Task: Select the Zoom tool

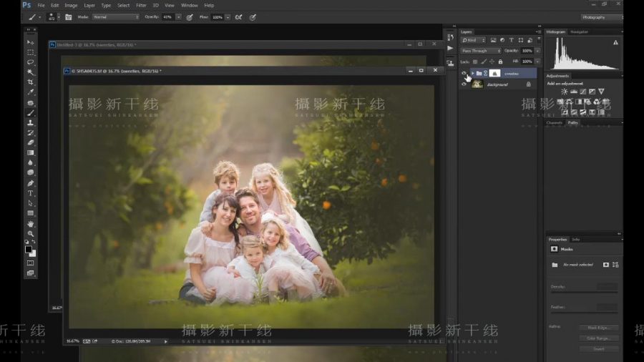Action: pos(30,233)
